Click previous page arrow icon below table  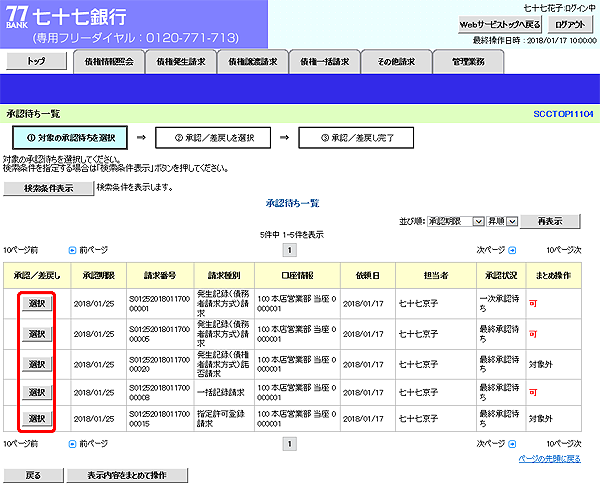click(x=72, y=444)
